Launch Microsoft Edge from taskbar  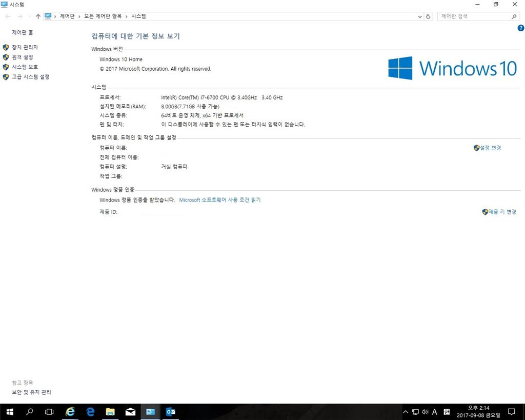90,412
